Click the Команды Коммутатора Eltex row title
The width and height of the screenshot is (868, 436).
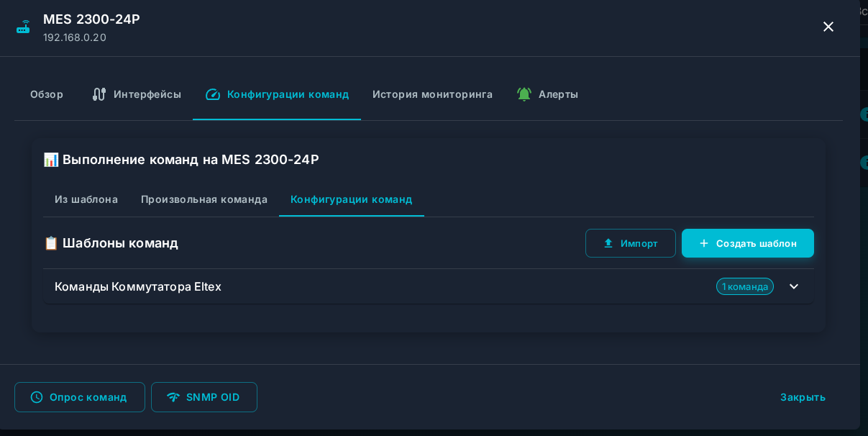coord(138,286)
